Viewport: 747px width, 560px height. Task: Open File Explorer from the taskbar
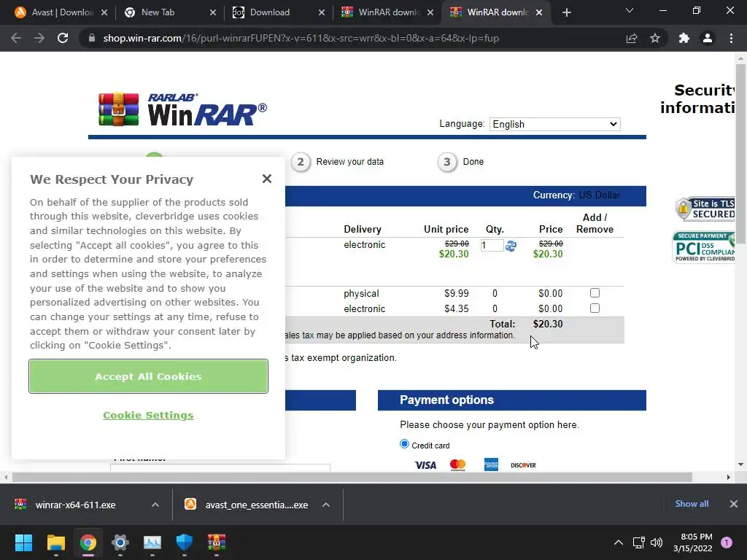point(55,542)
